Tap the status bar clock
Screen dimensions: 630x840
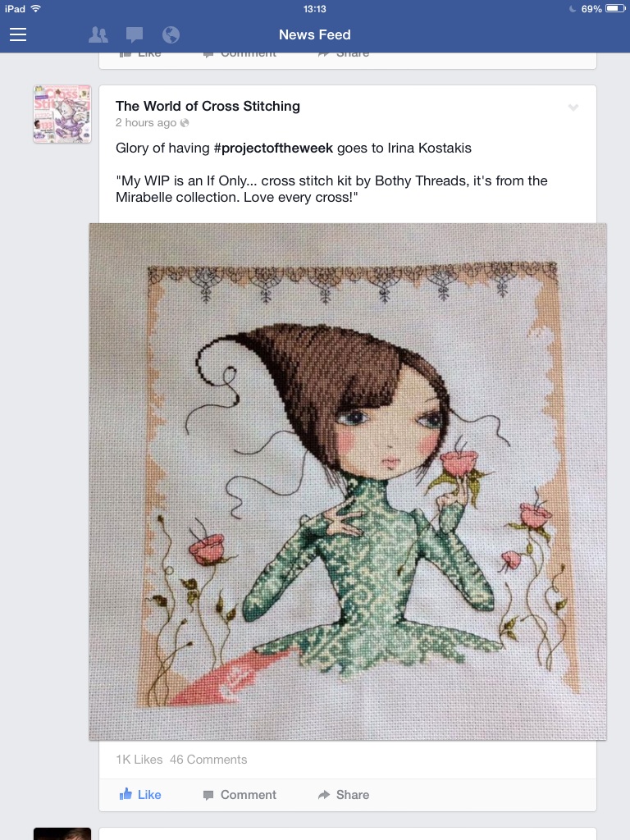point(315,9)
